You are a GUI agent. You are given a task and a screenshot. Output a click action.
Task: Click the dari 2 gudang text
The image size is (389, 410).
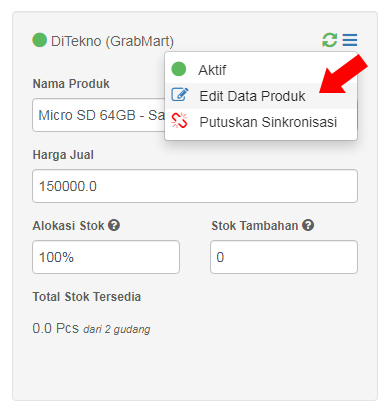pyautogui.click(x=117, y=329)
